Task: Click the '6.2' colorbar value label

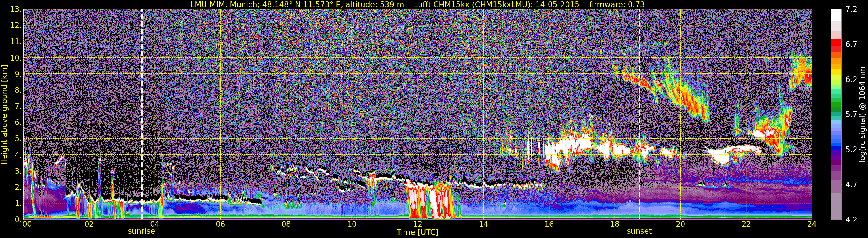Action: click(x=851, y=79)
